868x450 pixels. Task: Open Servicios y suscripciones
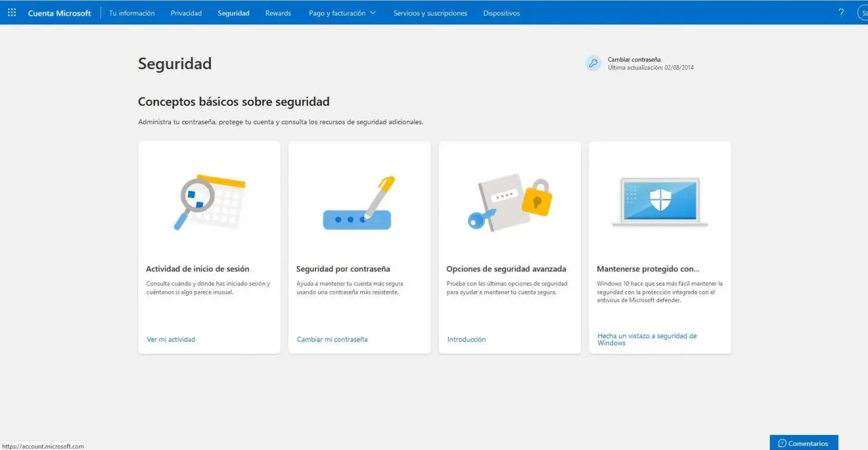(430, 13)
